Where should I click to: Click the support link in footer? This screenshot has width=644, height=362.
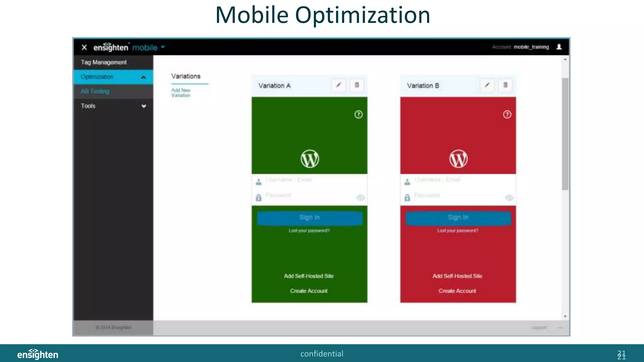click(x=539, y=328)
